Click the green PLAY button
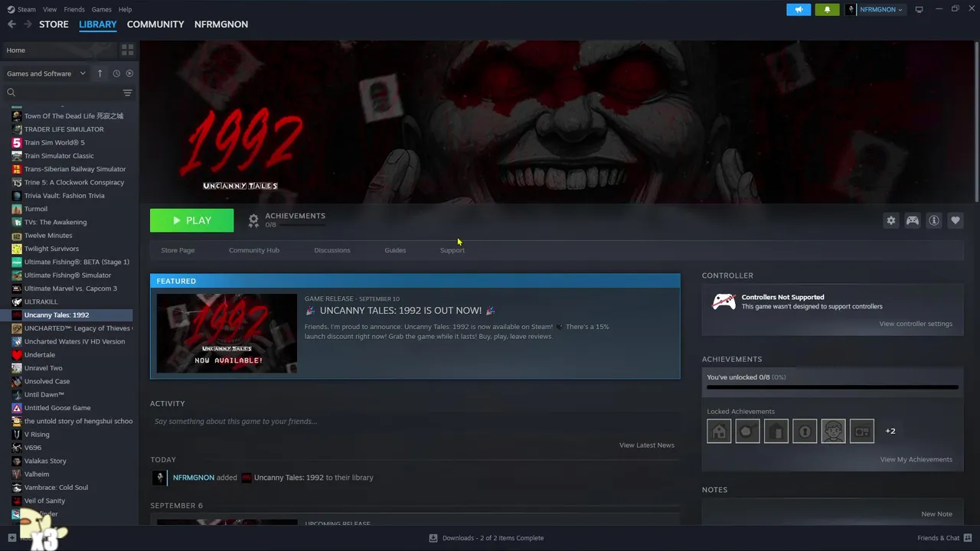The width and height of the screenshot is (980, 551). (x=191, y=220)
